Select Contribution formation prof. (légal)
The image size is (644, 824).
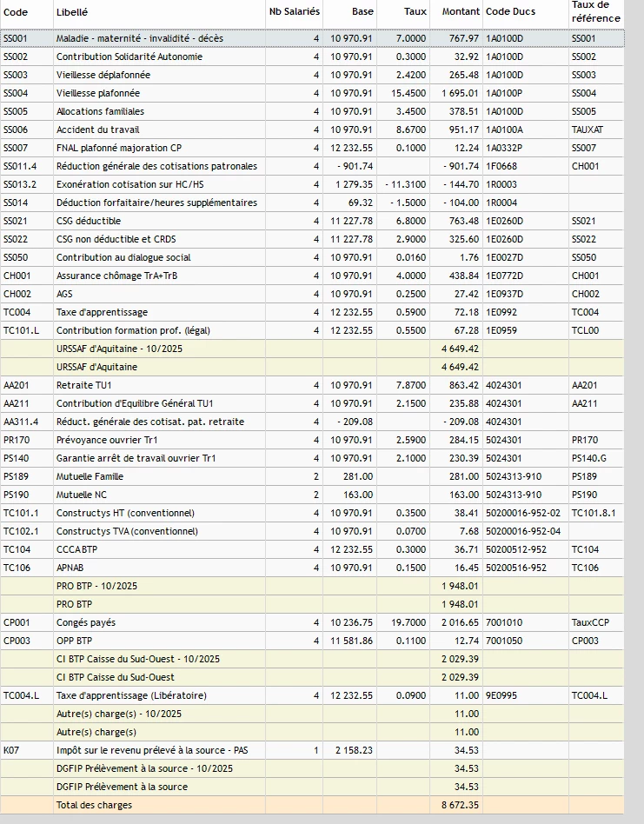click(133, 330)
